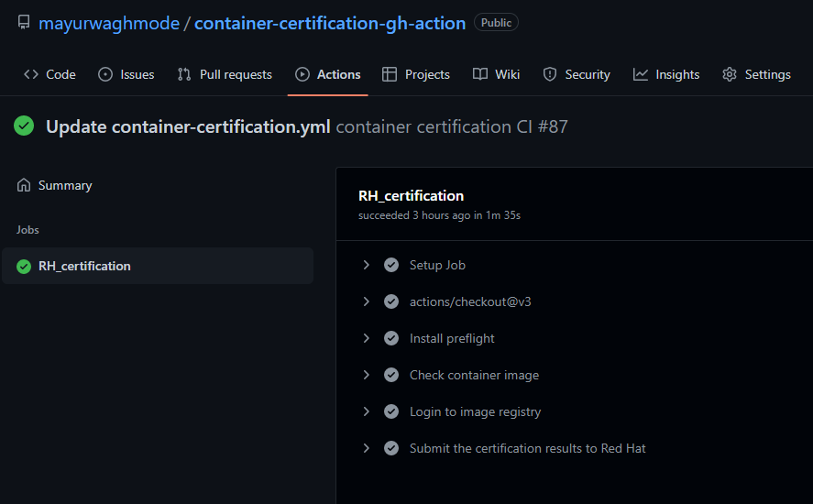This screenshot has width=813, height=504.
Task: Open the mayurwaghmode profile link
Action: click(x=109, y=23)
